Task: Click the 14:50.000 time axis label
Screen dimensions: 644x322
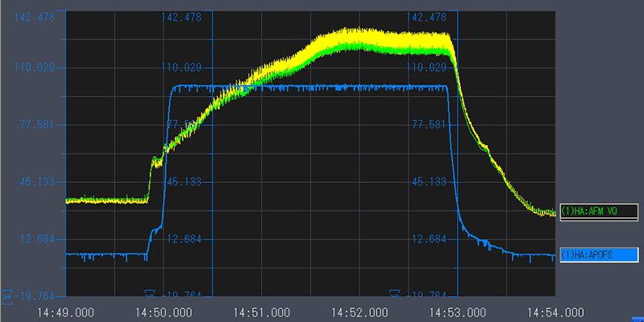Action: pos(163,312)
